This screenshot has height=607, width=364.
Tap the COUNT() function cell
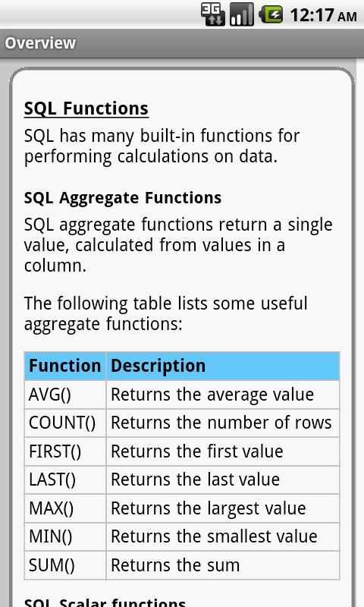(65, 423)
